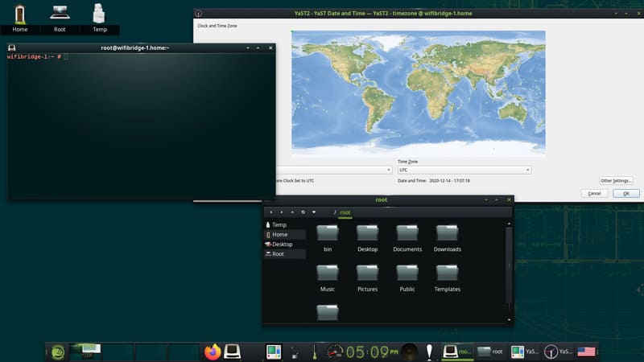Open the Downloads folder

point(448,238)
